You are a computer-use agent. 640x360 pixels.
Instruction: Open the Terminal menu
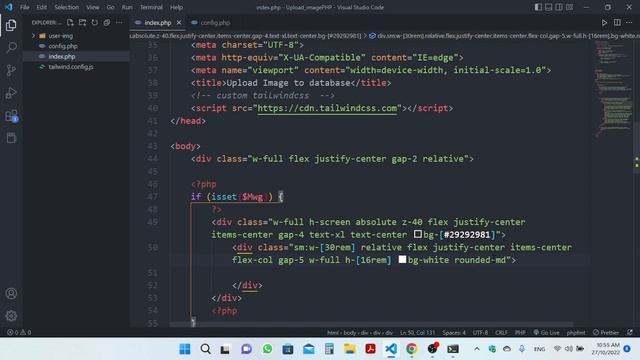[x=151, y=7]
